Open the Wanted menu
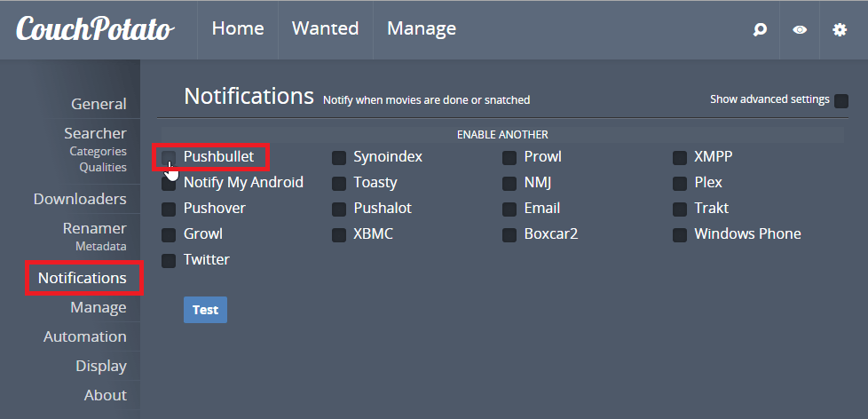The height and width of the screenshot is (419, 868). click(325, 28)
